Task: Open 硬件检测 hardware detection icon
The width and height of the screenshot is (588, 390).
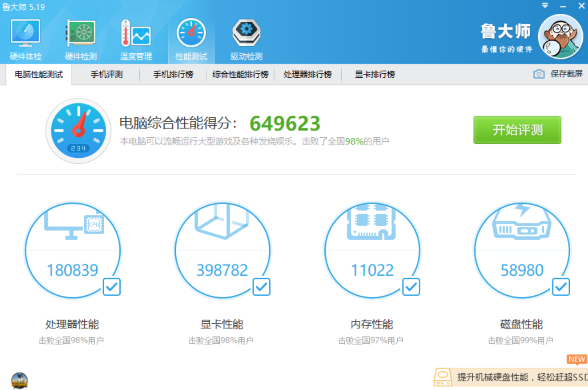Action: (x=80, y=40)
